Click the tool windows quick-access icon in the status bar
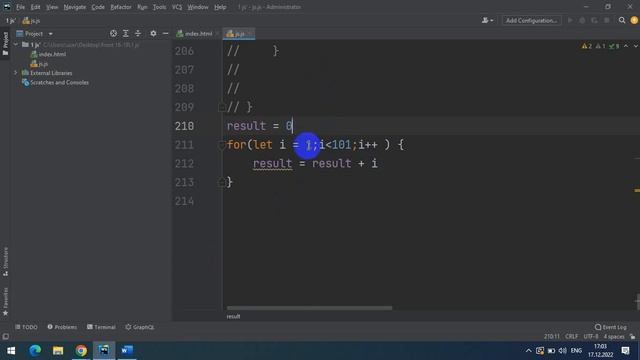Screen dimensions: 640x360 coord(5,337)
